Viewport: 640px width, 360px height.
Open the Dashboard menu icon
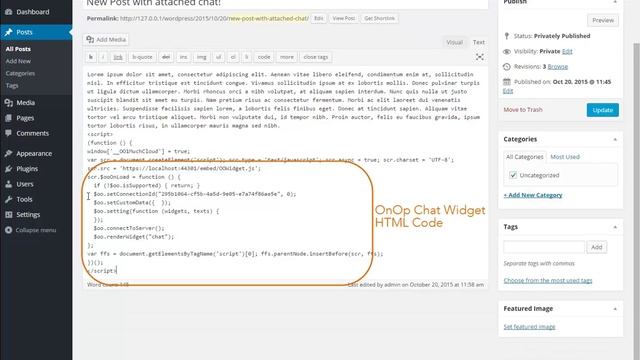pyautogui.click(x=9, y=12)
